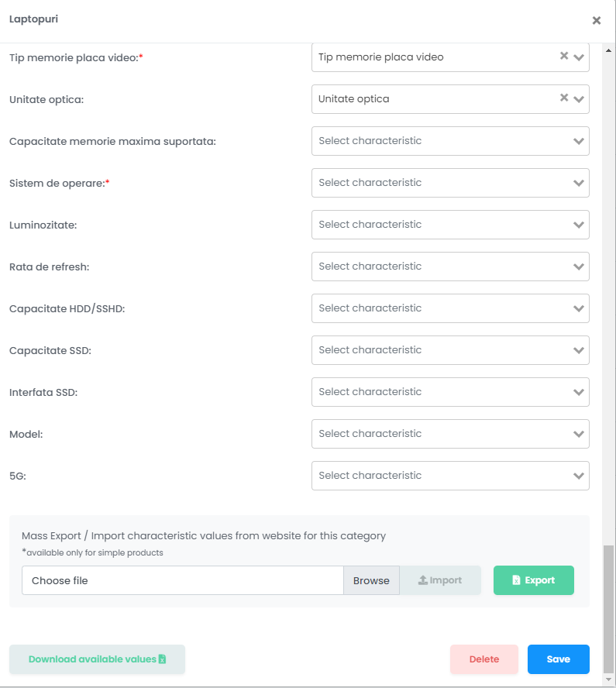
Task: Click scrollbar down arrow
Action: click(608, 679)
